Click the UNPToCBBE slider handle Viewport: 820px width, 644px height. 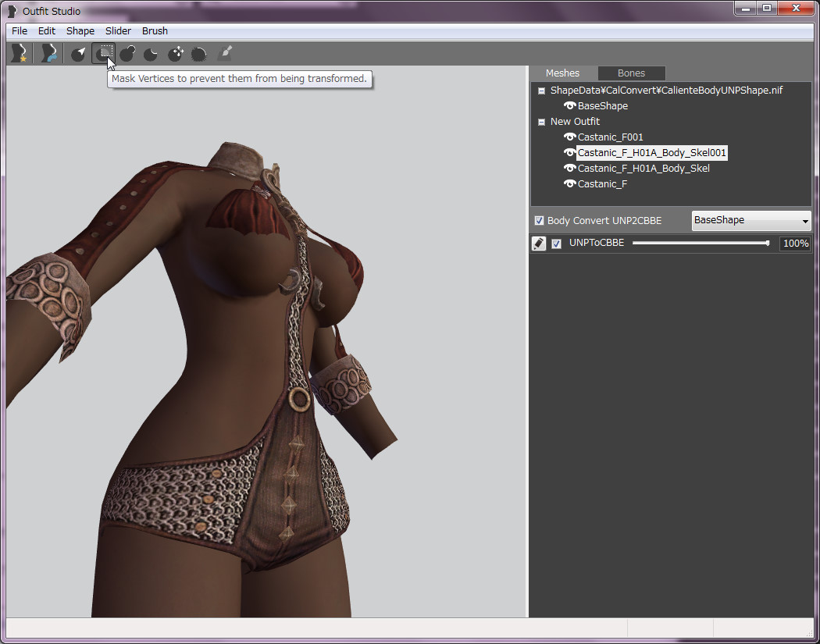(x=768, y=244)
